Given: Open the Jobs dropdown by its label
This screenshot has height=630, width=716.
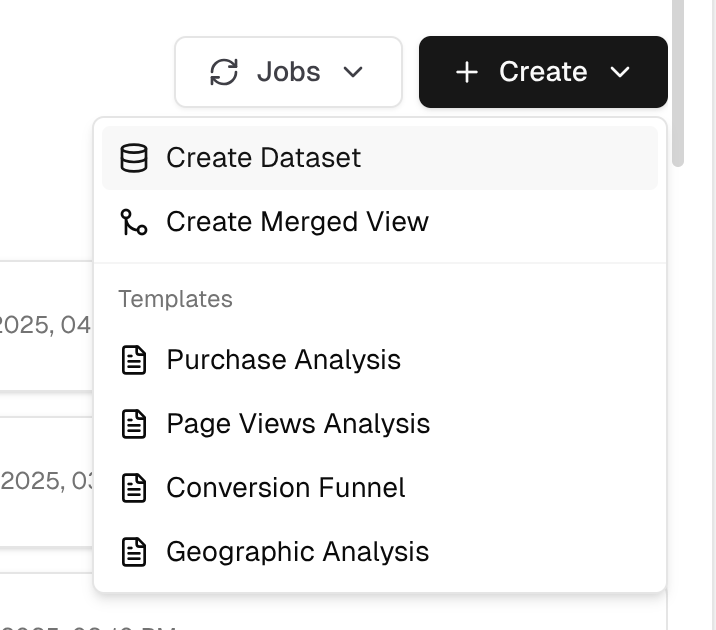Looking at the screenshot, I should pos(288,72).
